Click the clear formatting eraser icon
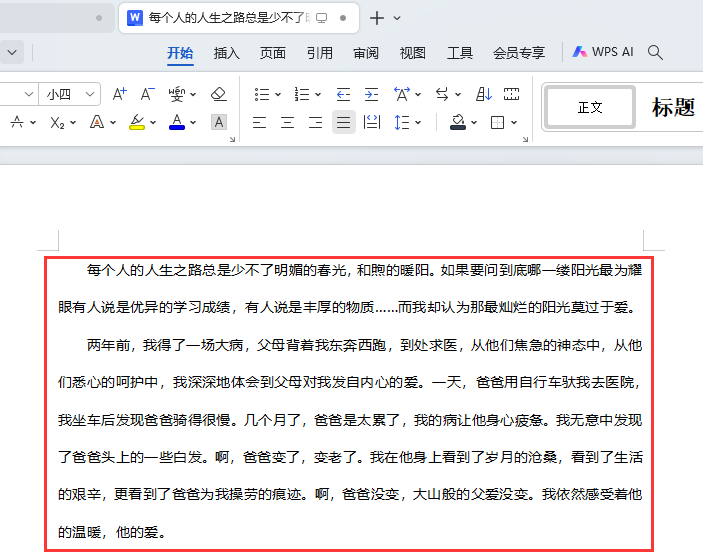The height and width of the screenshot is (559, 703). click(218, 94)
